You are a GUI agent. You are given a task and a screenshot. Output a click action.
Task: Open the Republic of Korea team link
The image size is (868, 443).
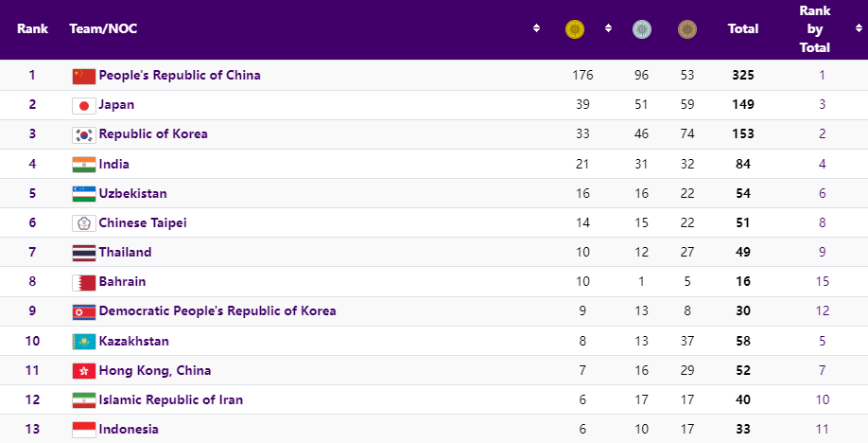153,134
